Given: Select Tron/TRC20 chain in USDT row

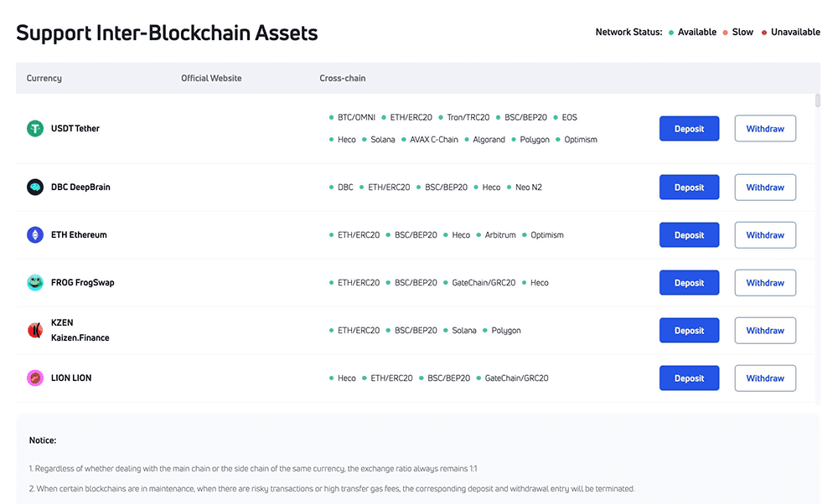Looking at the screenshot, I should (x=464, y=117).
